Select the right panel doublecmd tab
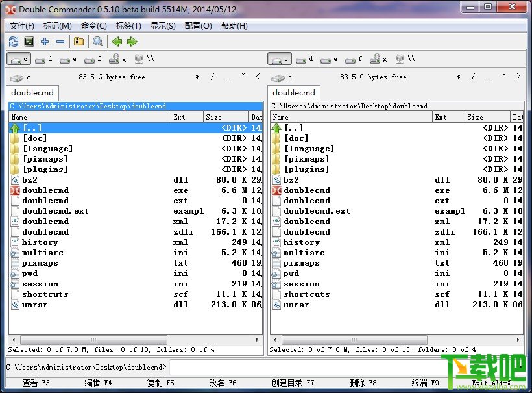532x393 pixels. 294,93
